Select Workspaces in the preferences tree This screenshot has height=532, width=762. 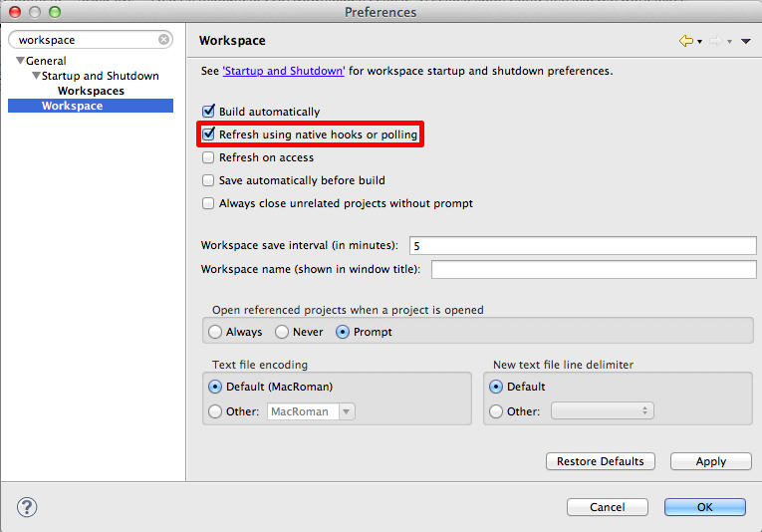point(91,91)
